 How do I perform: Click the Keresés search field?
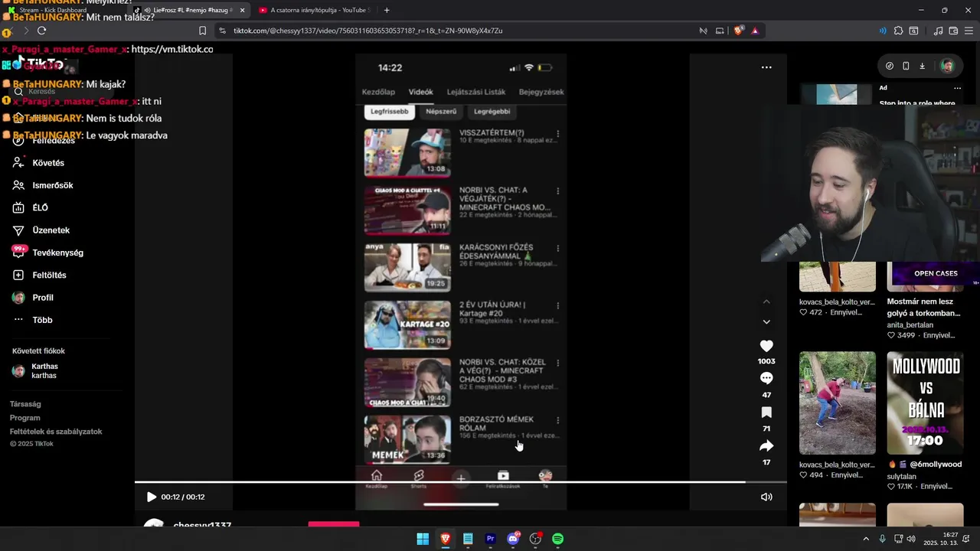[x=61, y=91]
